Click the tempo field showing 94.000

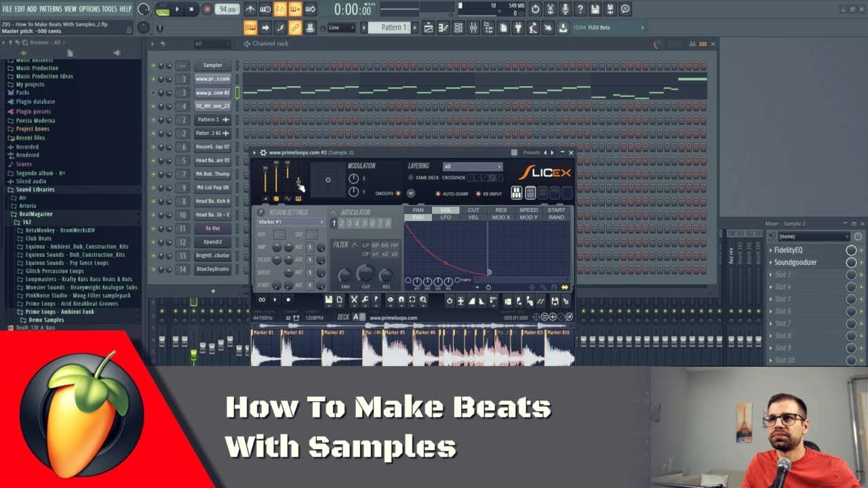pyautogui.click(x=227, y=9)
